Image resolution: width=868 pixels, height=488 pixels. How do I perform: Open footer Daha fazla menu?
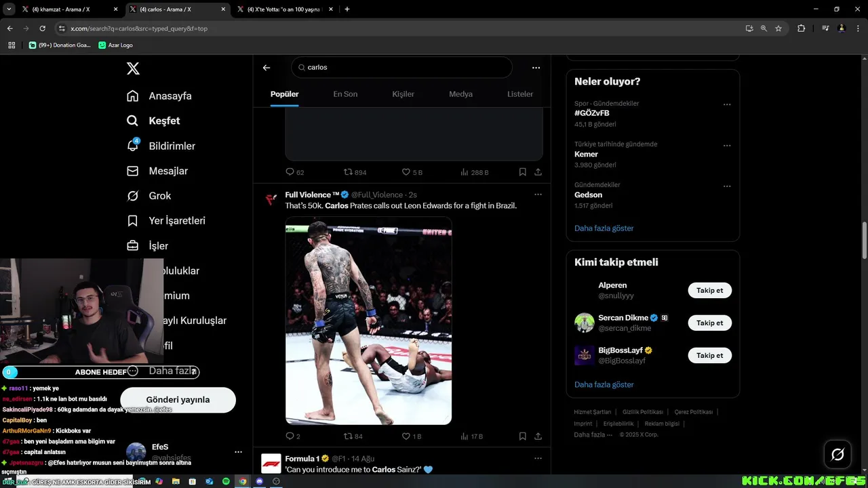click(593, 435)
